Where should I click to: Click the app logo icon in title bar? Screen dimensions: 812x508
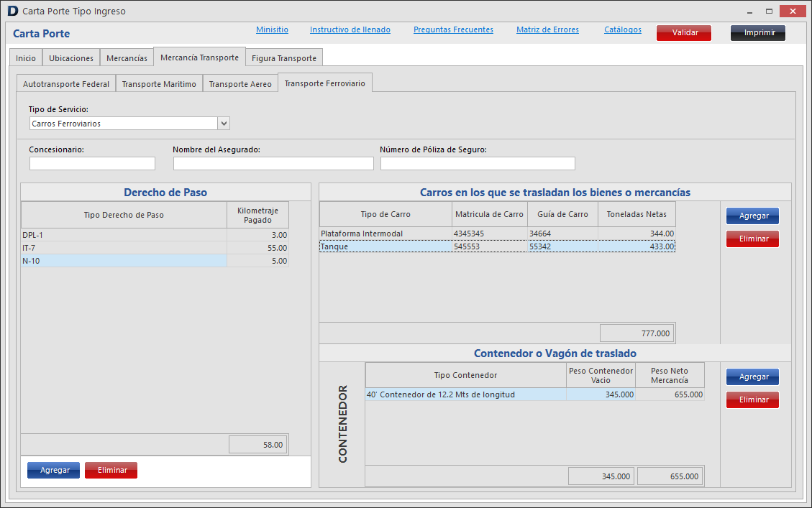coord(12,11)
